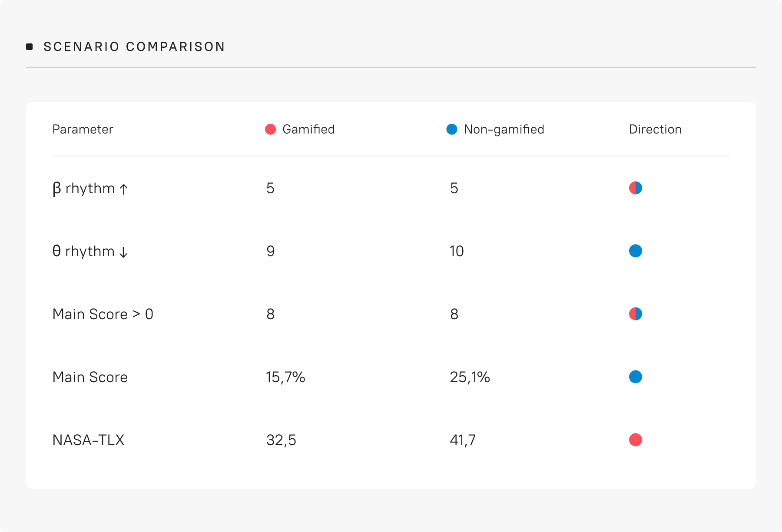Click the red direction dot for NASA-TLX
Viewport: 782px width, 532px height.
(x=636, y=440)
